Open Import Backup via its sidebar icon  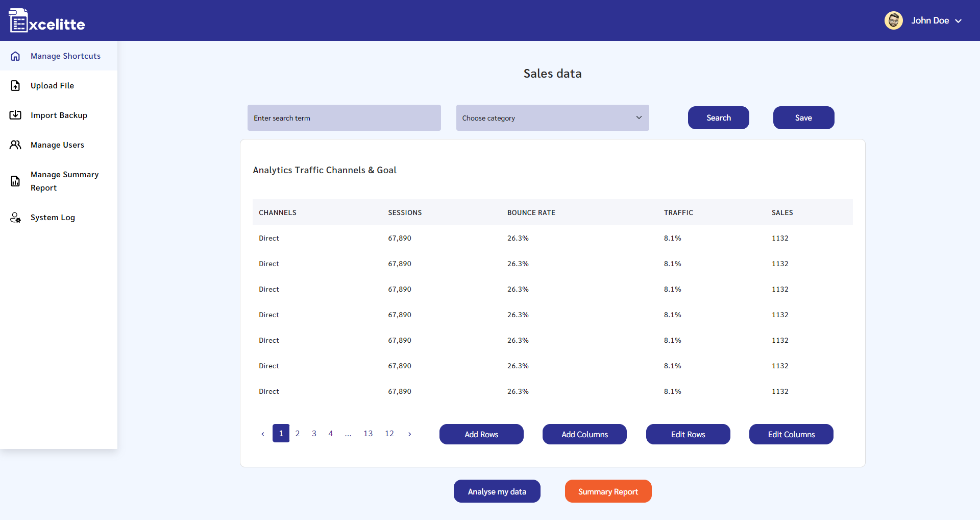point(15,115)
